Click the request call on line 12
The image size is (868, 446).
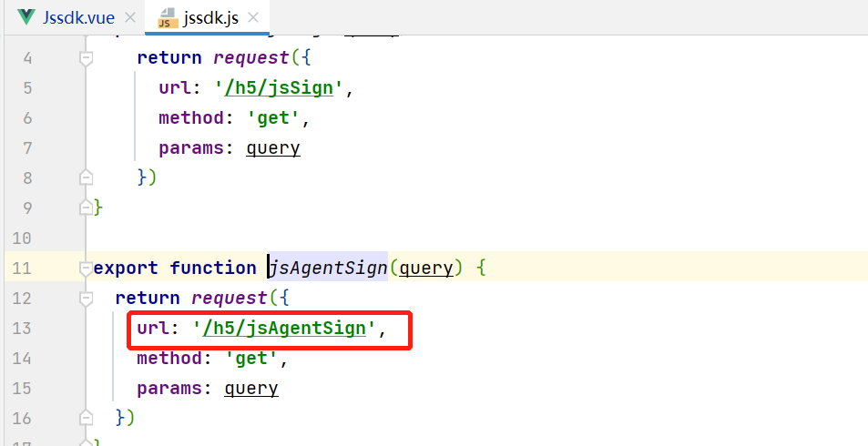[x=230, y=298]
